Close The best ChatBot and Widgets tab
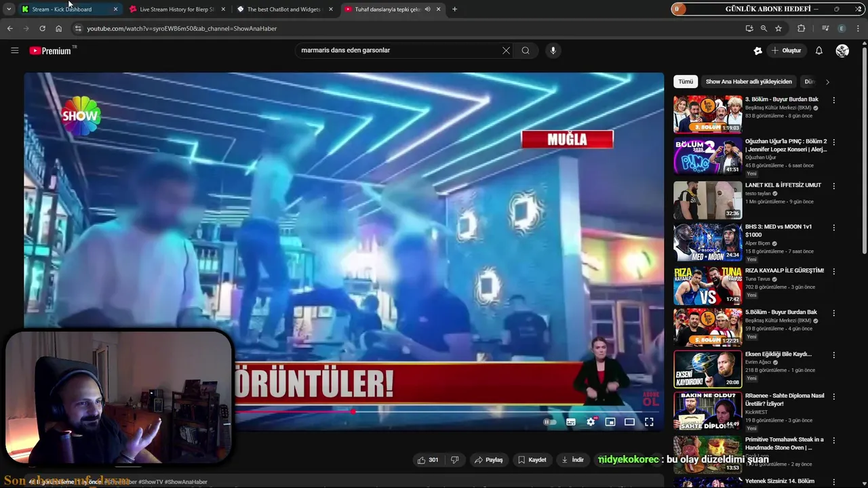The width and height of the screenshot is (868, 488). pyautogui.click(x=331, y=9)
